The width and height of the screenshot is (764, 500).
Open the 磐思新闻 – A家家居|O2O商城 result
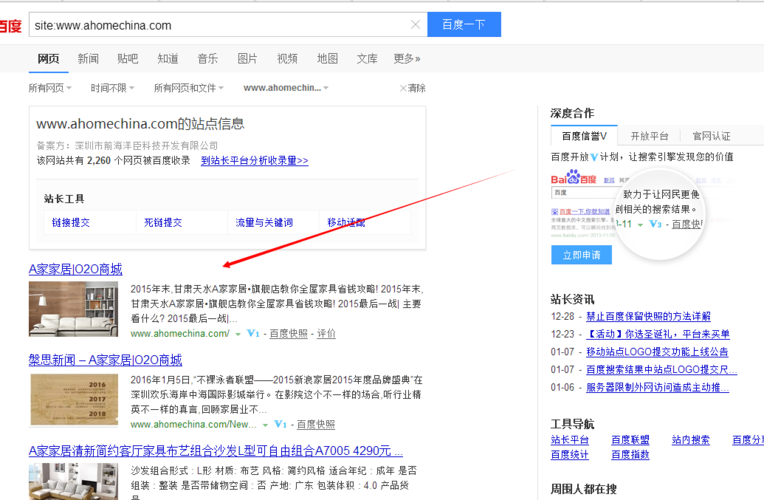click(x=105, y=360)
